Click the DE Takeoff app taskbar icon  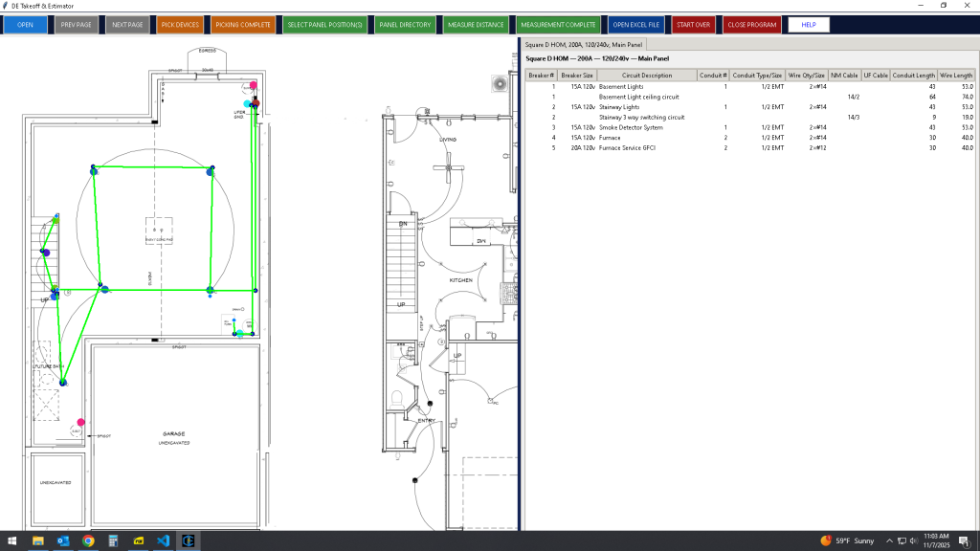188,540
